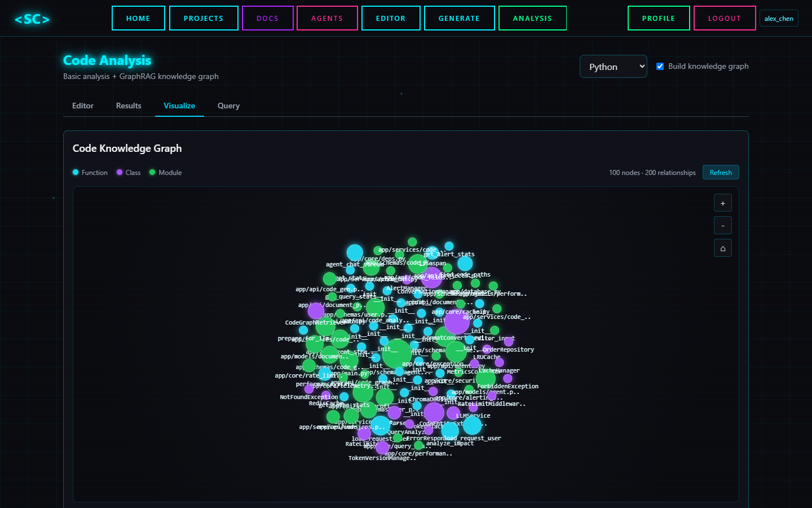This screenshot has height=508, width=812.
Task: Navigate to Agents
Action: 327,18
